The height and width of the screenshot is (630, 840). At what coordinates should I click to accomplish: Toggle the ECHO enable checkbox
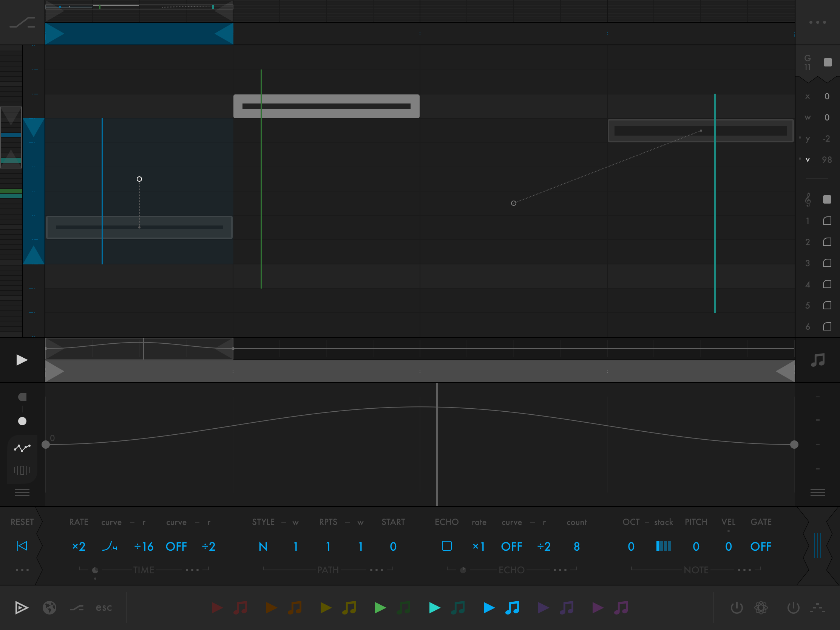[446, 546]
